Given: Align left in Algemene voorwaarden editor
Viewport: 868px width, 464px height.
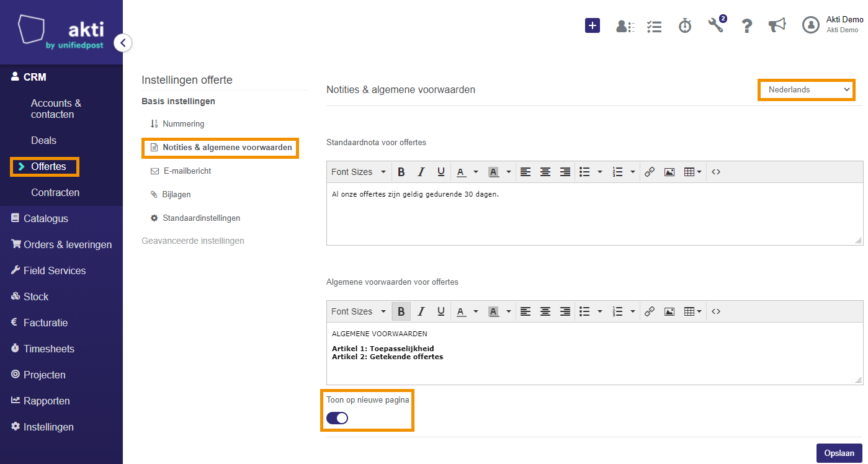Looking at the screenshot, I should (x=526, y=311).
